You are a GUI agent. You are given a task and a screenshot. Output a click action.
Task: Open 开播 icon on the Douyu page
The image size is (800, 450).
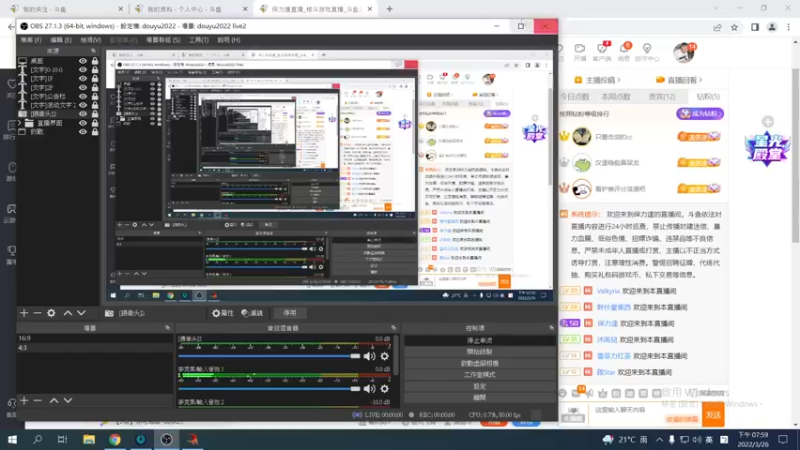tap(580, 52)
